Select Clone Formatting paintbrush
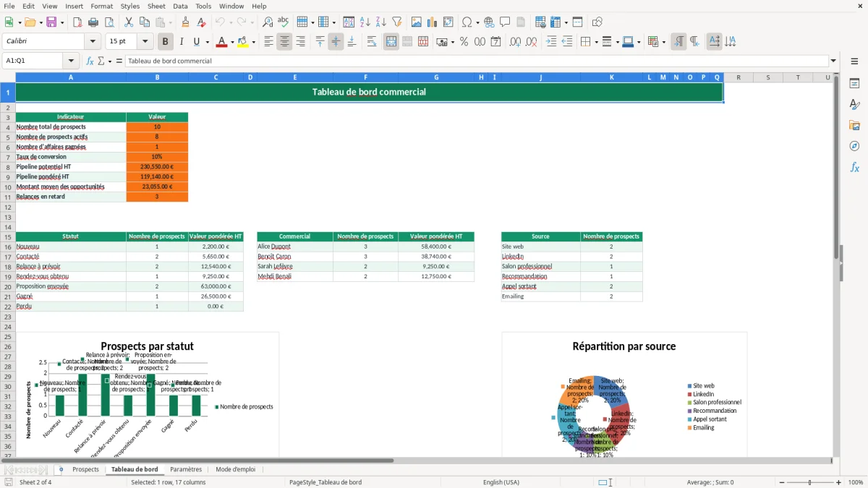 click(x=185, y=22)
